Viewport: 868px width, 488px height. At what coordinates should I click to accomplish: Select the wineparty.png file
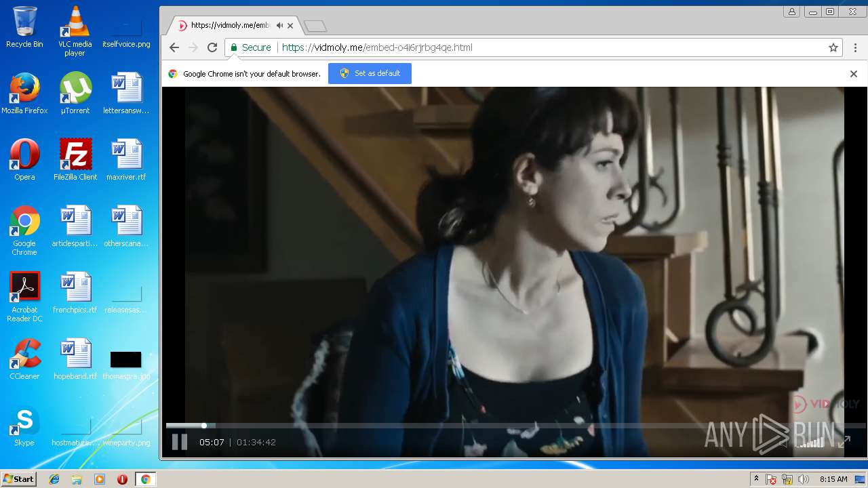(126, 431)
